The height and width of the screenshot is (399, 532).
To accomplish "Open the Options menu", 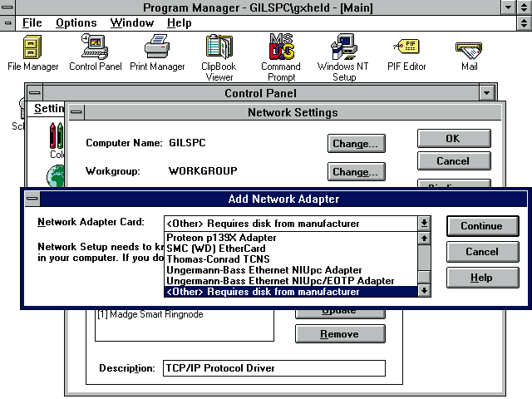I will [x=76, y=23].
